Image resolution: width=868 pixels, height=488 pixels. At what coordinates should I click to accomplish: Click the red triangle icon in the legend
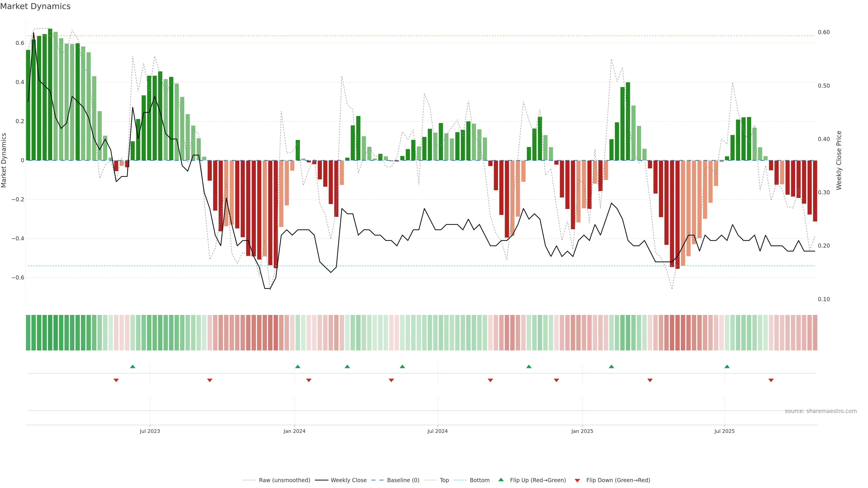tap(577, 481)
